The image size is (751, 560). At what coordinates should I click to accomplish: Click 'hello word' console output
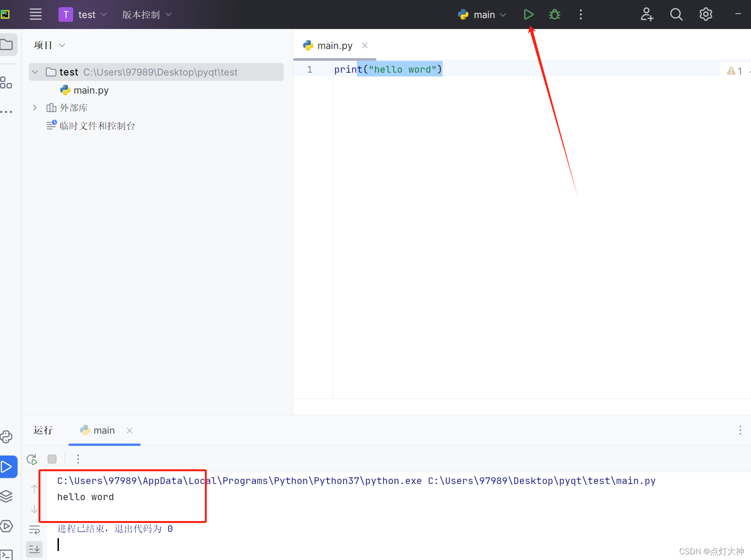pos(86,497)
